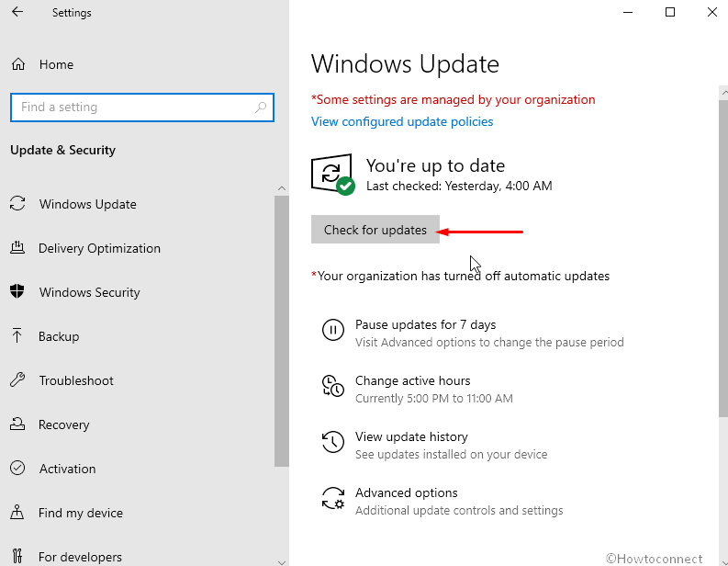Click the Find my device person icon
Image resolution: width=728 pixels, height=566 pixels.
coord(17,512)
